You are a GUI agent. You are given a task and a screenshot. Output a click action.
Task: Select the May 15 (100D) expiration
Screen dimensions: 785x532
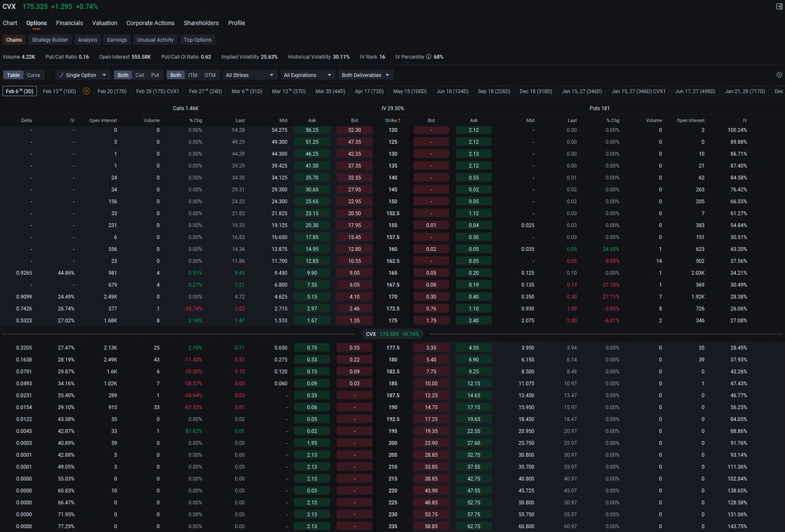pyautogui.click(x=410, y=91)
